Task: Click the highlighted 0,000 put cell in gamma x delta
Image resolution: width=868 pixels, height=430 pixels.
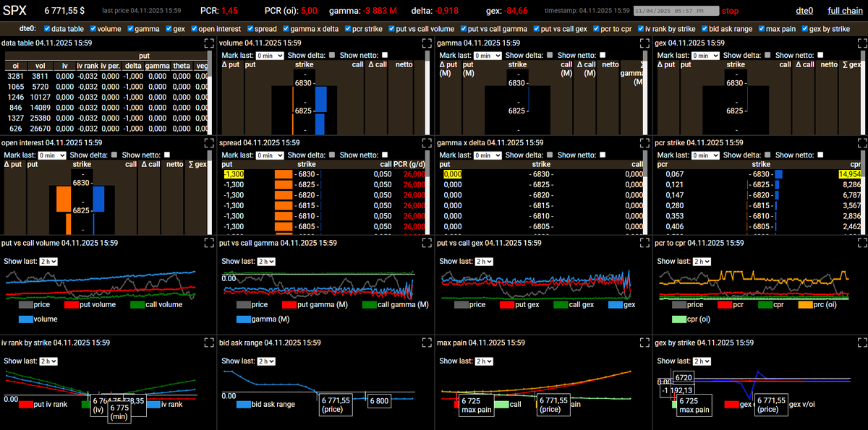Action: tap(453, 174)
